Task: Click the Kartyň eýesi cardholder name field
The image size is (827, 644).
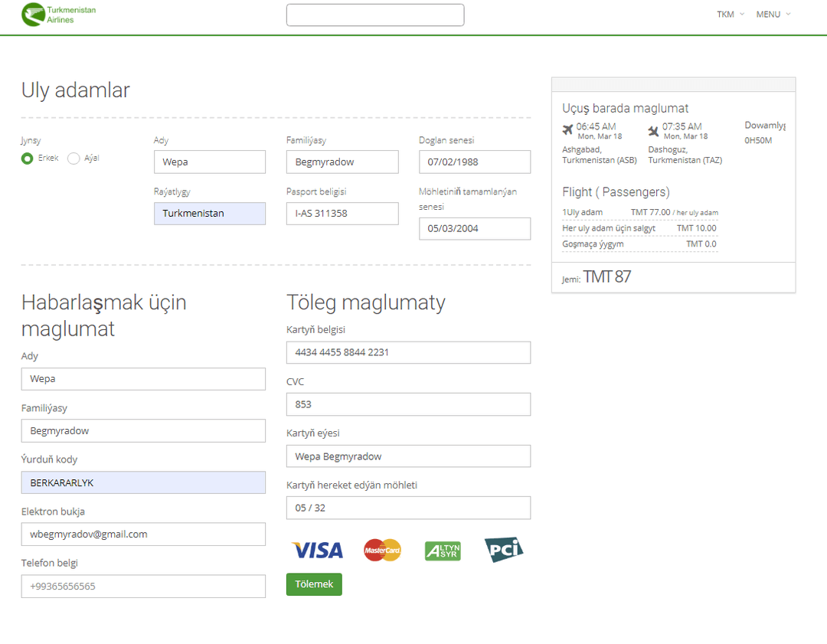Action: [408, 456]
